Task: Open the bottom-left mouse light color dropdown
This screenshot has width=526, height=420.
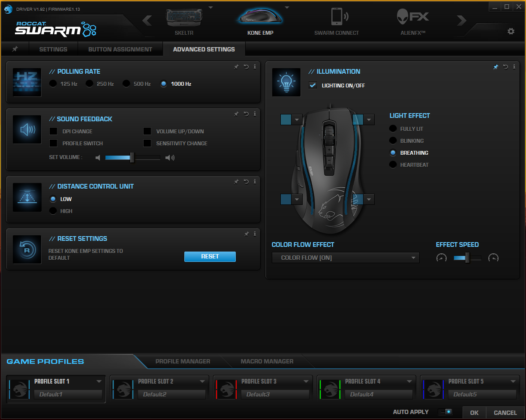Action: click(x=297, y=199)
